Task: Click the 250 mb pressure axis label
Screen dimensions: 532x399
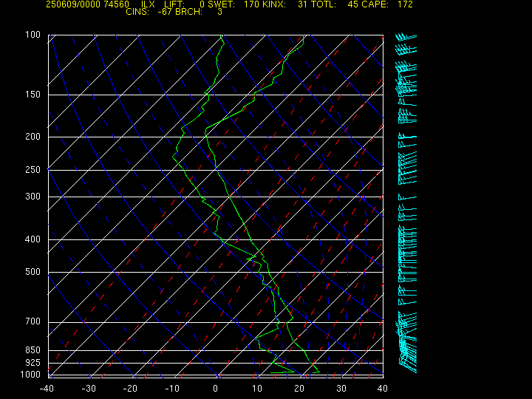Action: point(33,170)
